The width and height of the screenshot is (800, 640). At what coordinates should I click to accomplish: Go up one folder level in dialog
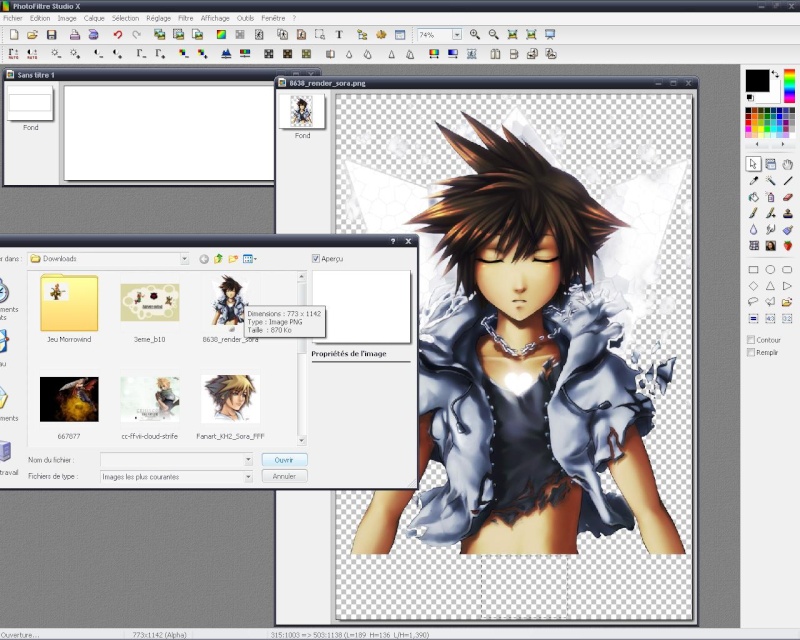[x=218, y=259]
